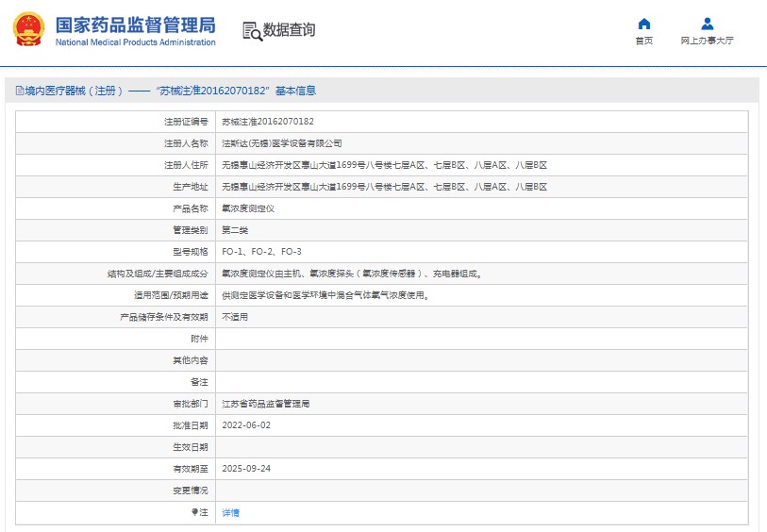Click the model value FO-1、FO-2、FO-3
Image resolution: width=767 pixels, height=532 pixels.
pyautogui.click(x=261, y=252)
